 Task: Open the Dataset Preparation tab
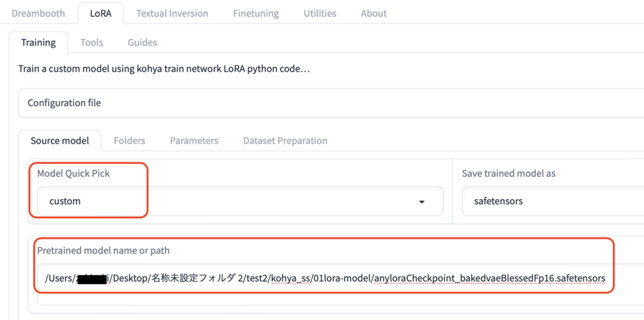tap(285, 140)
